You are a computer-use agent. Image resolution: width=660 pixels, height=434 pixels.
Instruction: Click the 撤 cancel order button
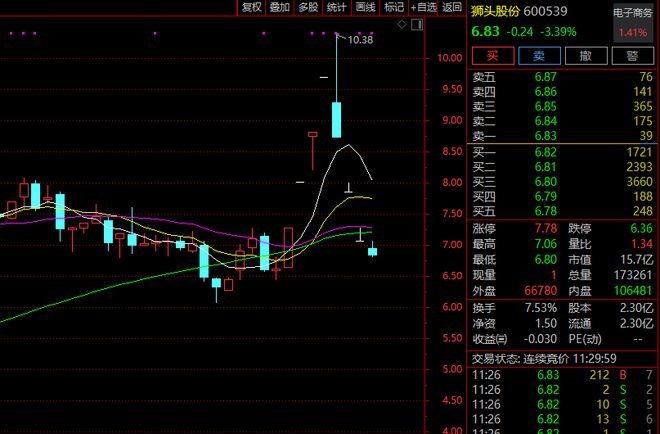click(x=586, y=56)
